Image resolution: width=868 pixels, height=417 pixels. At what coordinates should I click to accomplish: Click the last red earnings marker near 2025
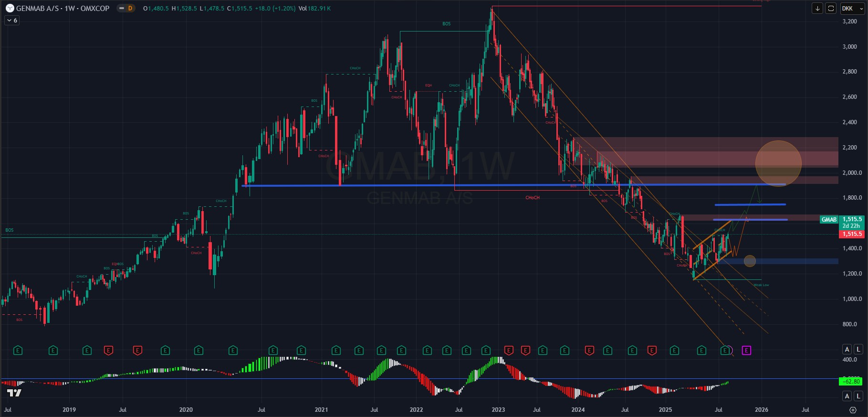652,351
